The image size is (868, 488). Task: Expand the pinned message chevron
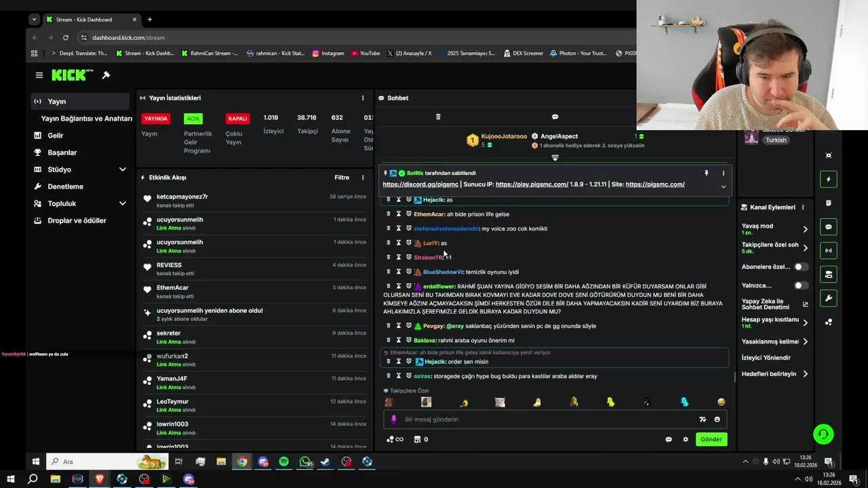tap(723, 186)
